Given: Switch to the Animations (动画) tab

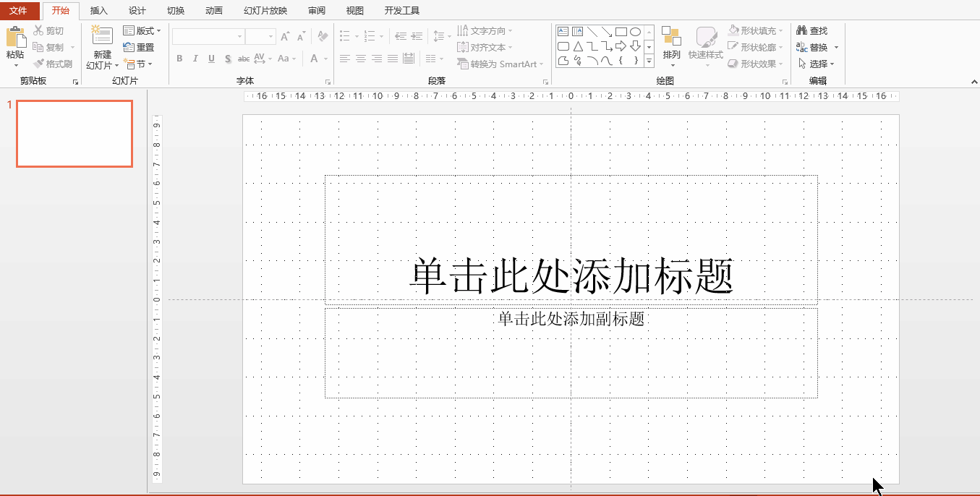Looking at the screenshot, I should (214, 11).
